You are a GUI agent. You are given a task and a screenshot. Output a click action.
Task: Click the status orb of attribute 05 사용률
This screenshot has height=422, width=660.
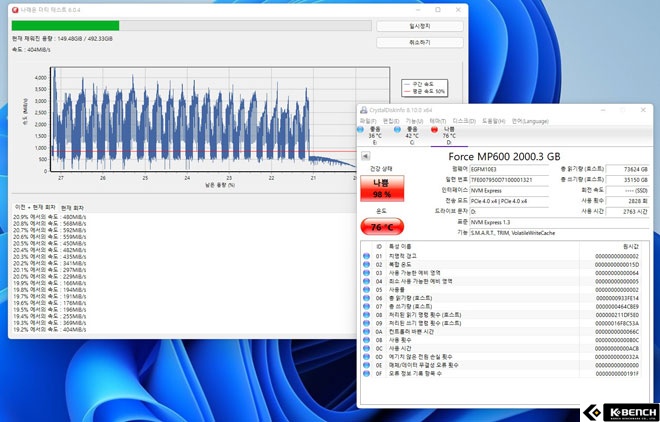pos(366,289)
